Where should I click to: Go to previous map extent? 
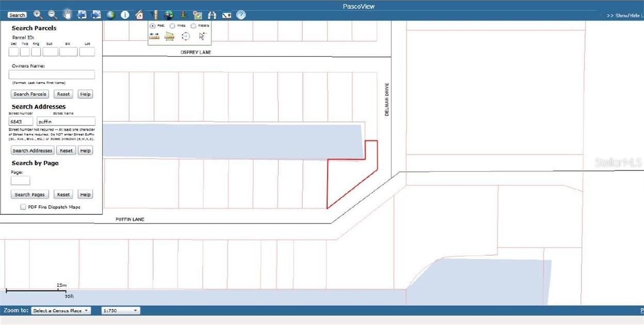[x=82, y=14]
